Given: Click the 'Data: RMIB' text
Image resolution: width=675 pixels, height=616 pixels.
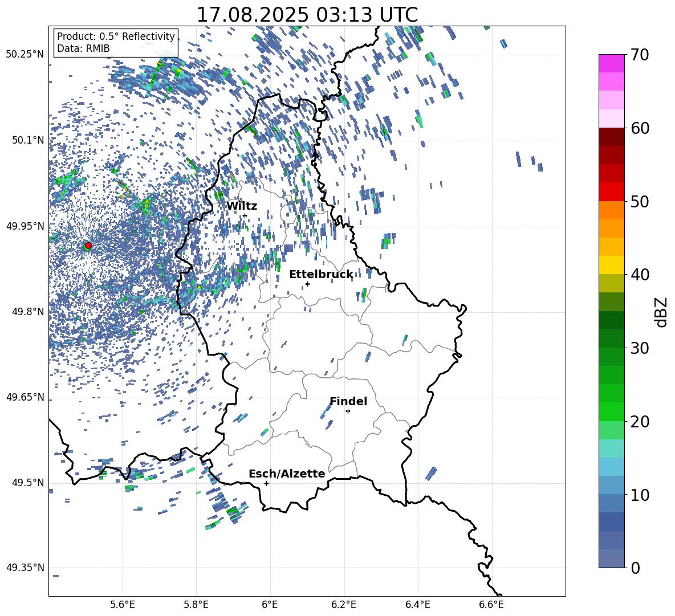Looking at the screenshot, I should click(83, 48).
